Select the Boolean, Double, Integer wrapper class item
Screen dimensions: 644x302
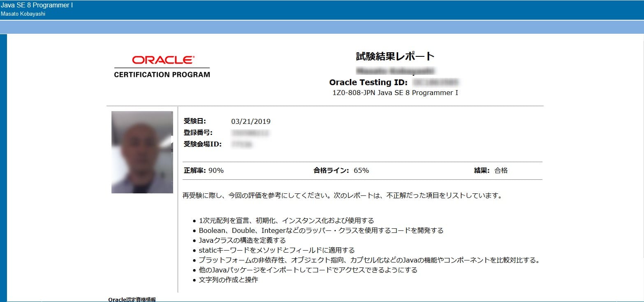pos(321,230)
